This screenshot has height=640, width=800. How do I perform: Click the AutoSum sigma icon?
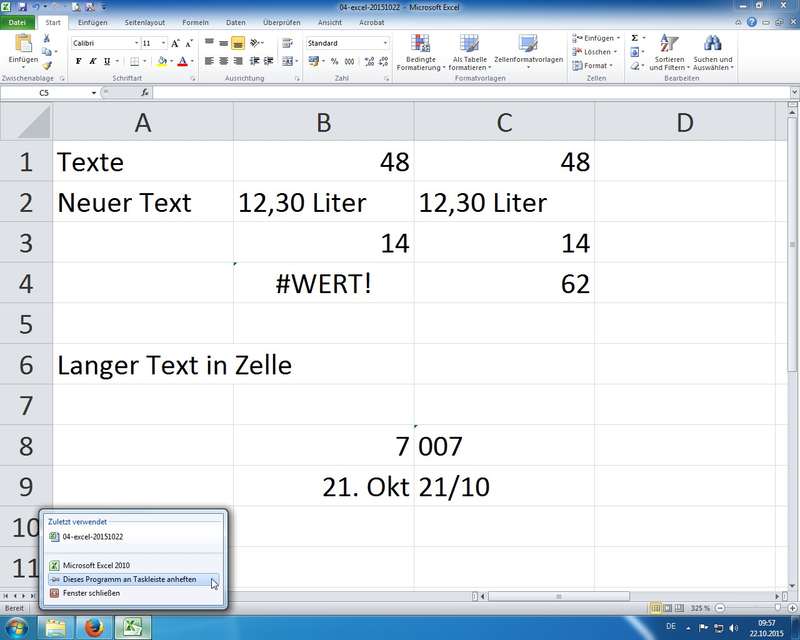(634, 38)
